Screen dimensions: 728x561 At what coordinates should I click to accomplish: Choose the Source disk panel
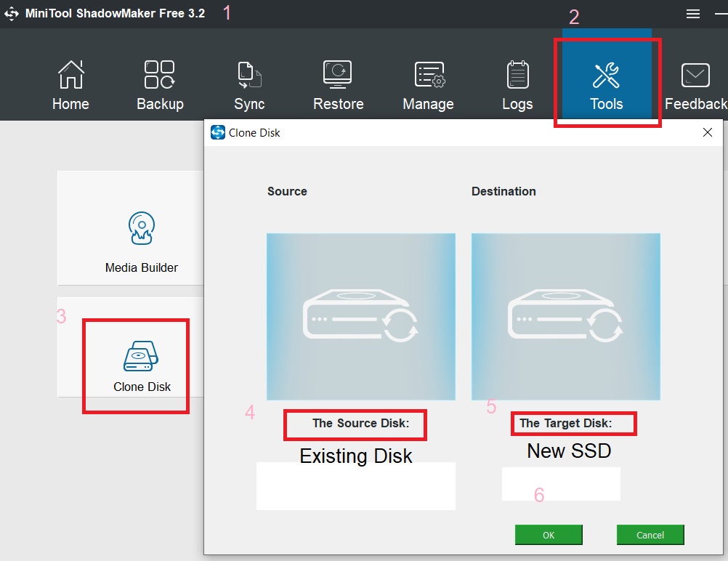(361, 317)
